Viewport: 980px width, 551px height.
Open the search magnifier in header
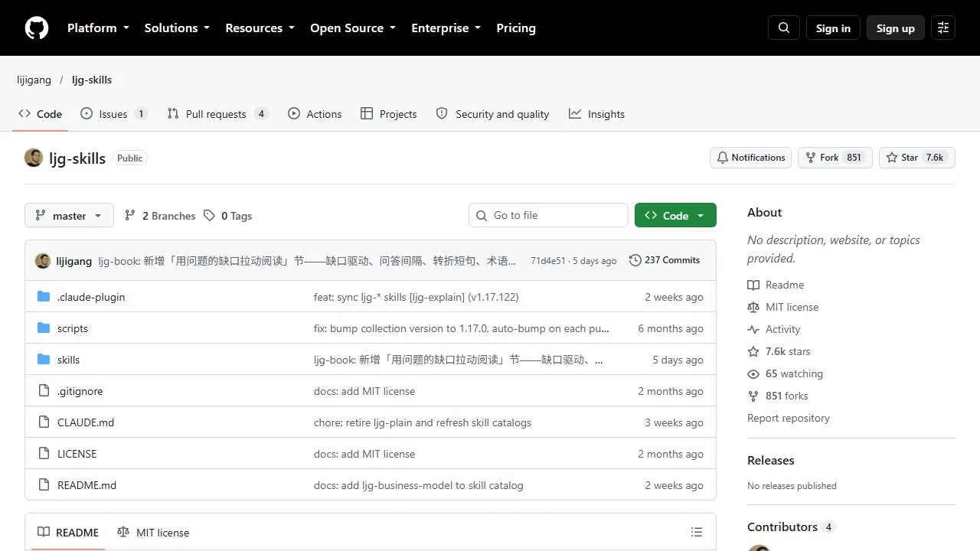pos(784,28)
